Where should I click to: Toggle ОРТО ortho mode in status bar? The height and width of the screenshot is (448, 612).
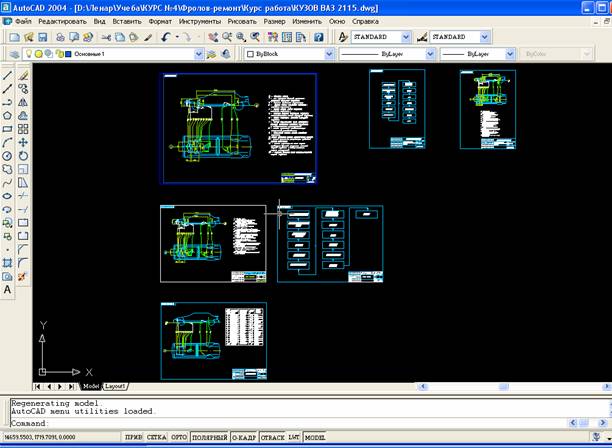click(179, 437)
